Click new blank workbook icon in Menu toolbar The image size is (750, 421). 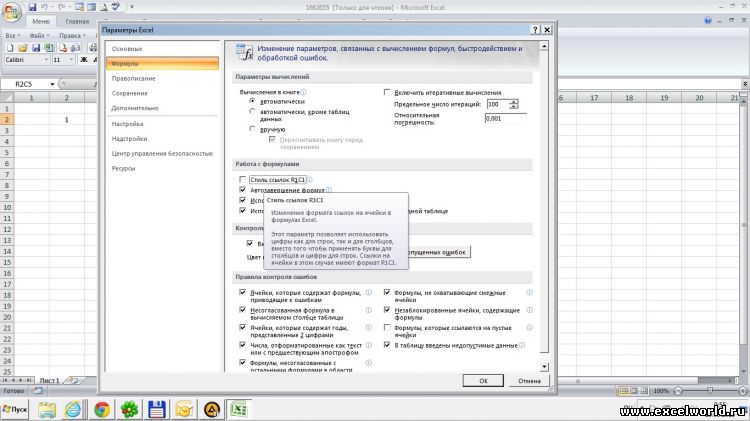point(10,48)
